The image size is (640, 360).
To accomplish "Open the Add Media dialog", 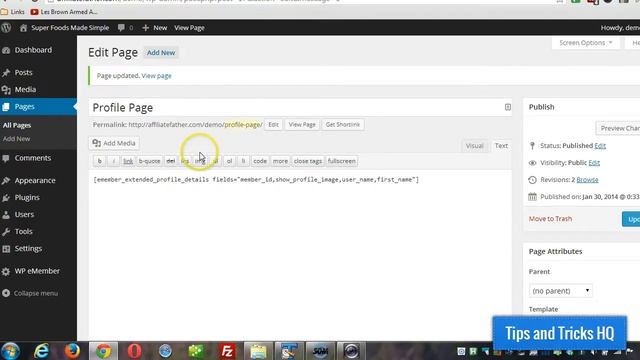I will (114, 143).
